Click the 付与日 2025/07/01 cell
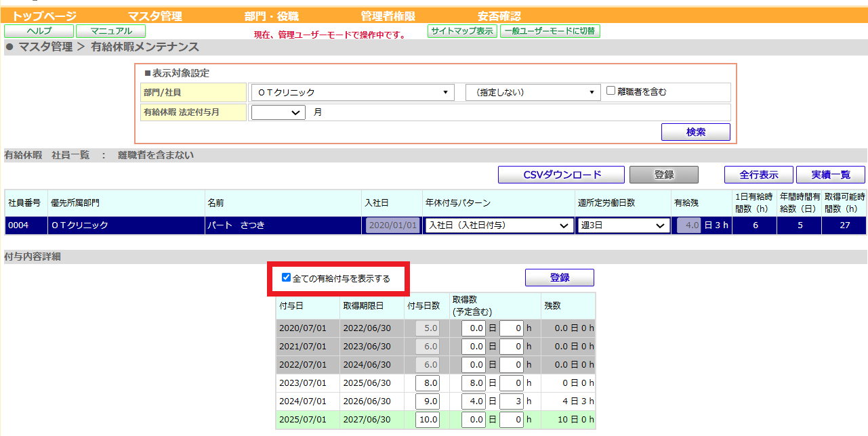This screenshot has height=436, width=868. click(x=307, y=420)
